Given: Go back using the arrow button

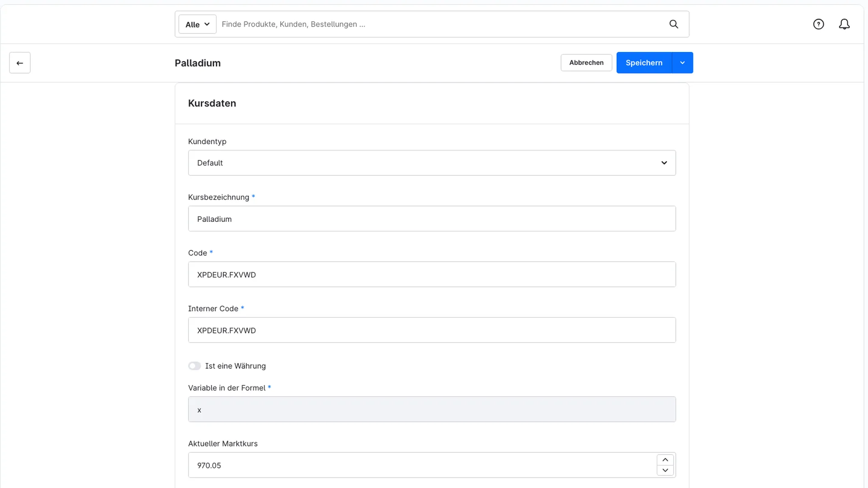Looking at the screenshot, I should tap(20, 63).
